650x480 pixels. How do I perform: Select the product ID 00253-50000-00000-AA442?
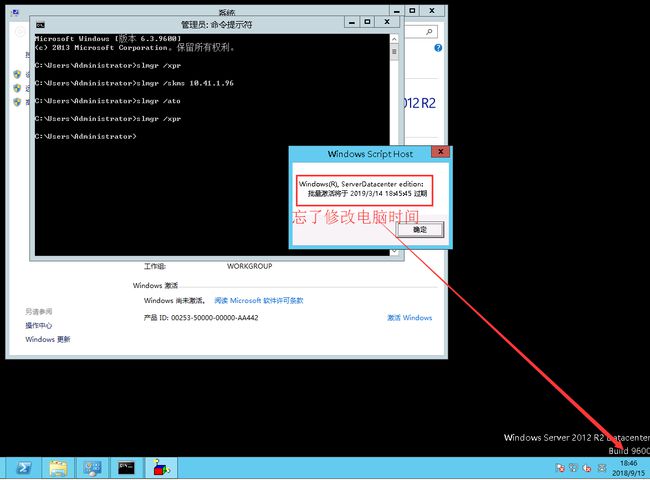[214, 318]
